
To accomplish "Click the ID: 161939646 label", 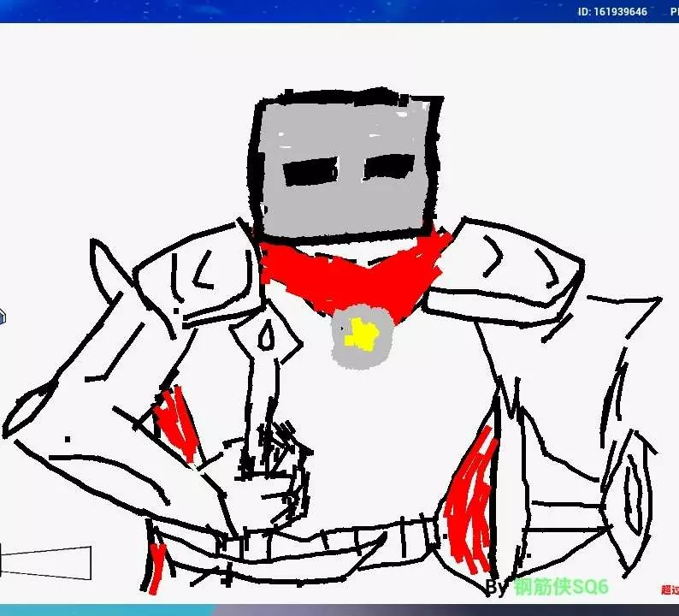I will (612, 12).
